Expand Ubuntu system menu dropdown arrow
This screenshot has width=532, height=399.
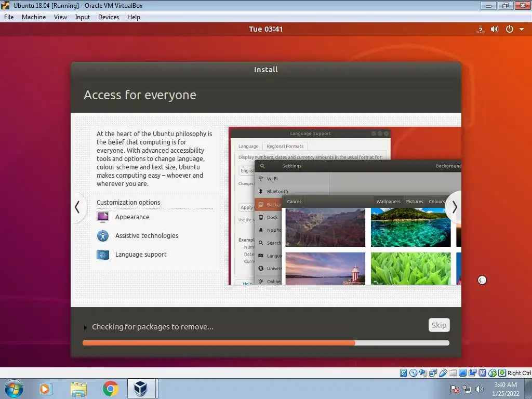pyautogui.click(x=522, y=29)
